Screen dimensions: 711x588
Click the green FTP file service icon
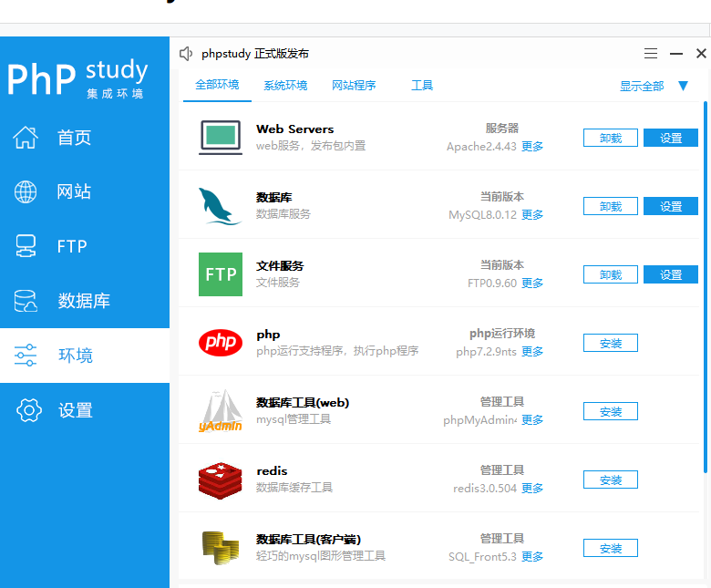[221, 274]
